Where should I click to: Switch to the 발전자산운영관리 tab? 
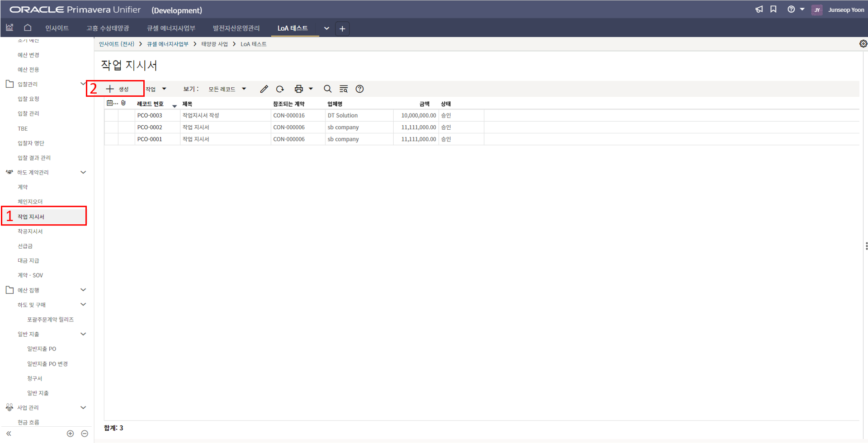(x=236, y=28)
